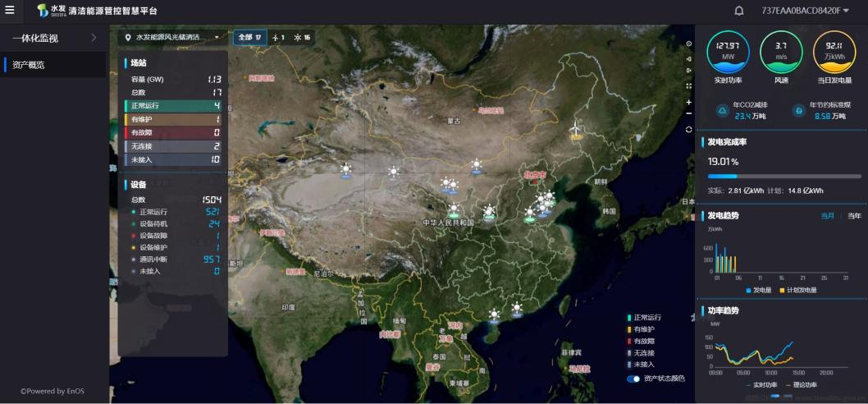Toggle the 资产状态颜色 switch

point(633,379)
